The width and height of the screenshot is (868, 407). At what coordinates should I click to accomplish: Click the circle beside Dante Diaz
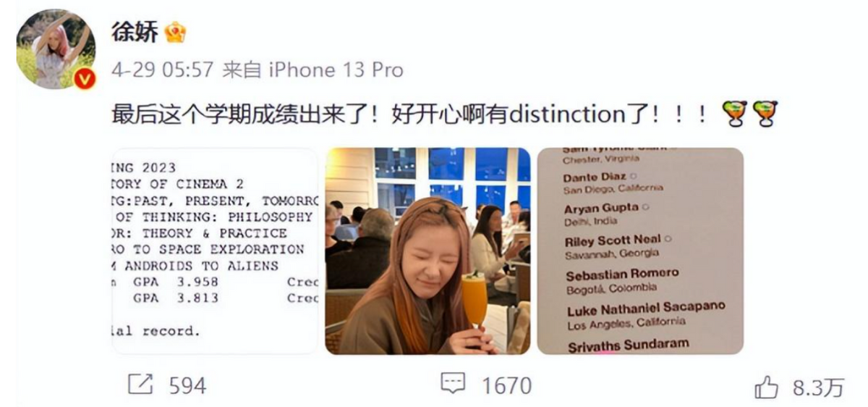point(633,176)
